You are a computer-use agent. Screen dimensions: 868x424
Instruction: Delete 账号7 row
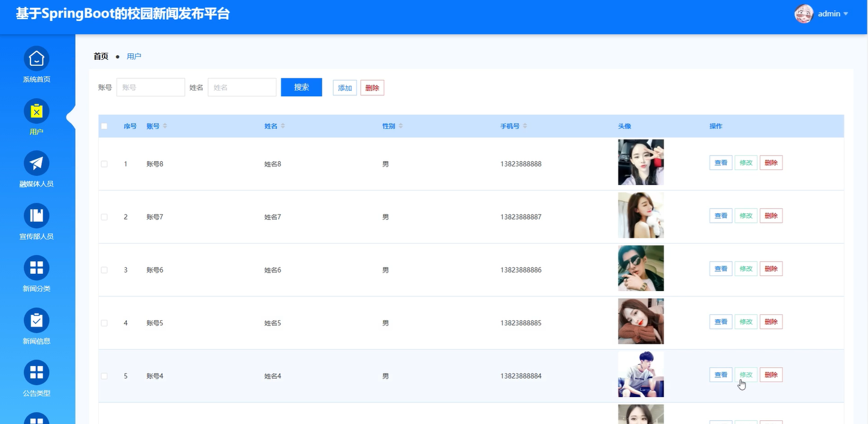point(771,216)
